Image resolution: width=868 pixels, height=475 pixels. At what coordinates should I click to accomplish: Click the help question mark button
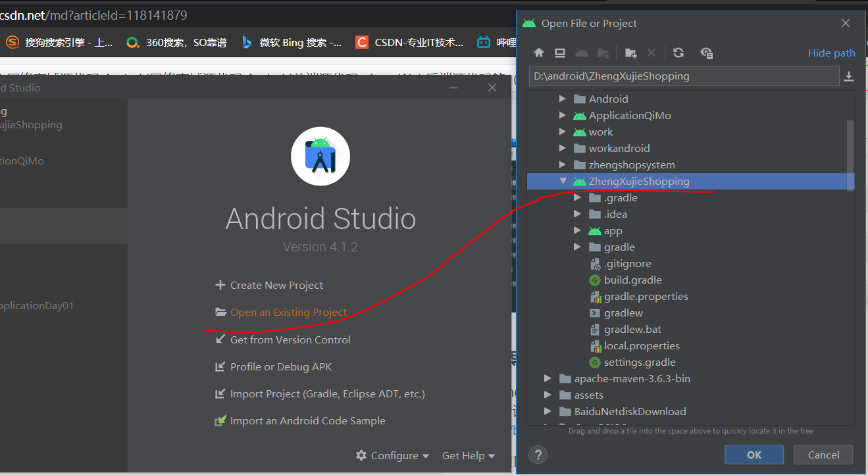(538, 455)
